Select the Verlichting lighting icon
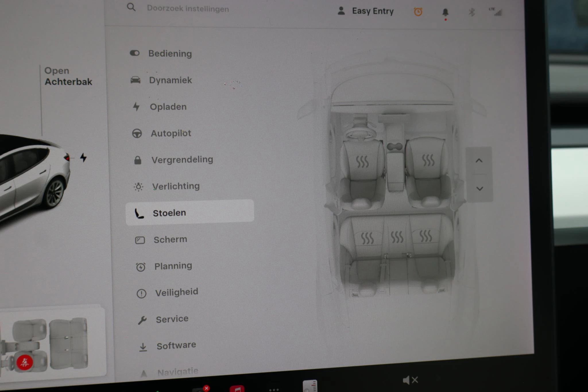The width and height of the screenshot is (588, 392). click(138, 186)
